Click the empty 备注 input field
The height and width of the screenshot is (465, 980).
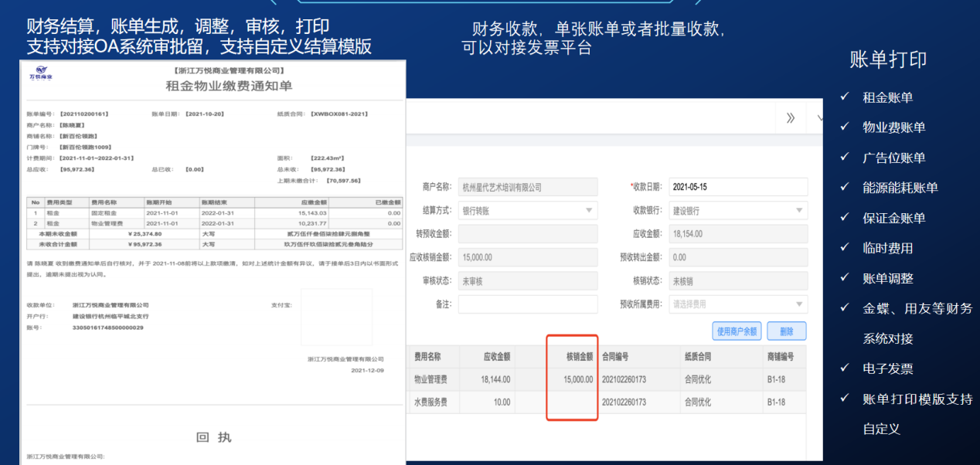pyautogui.click(x=528, y=304)
